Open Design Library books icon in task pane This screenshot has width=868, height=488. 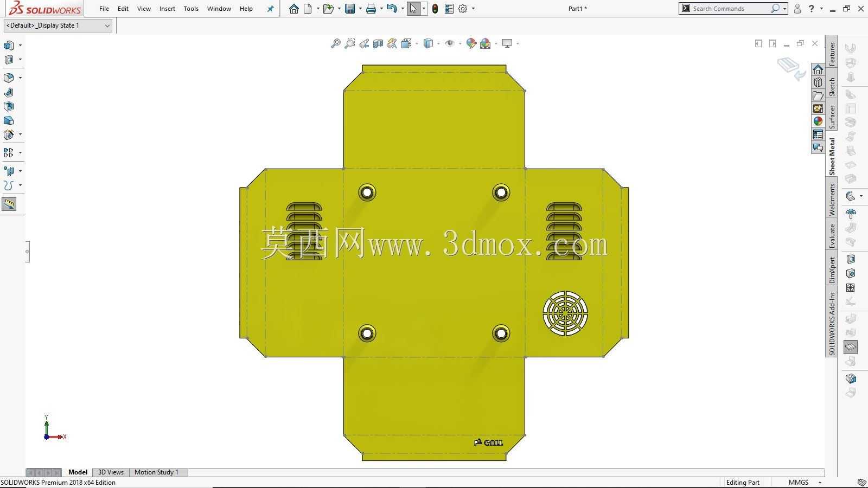[818, 82]
